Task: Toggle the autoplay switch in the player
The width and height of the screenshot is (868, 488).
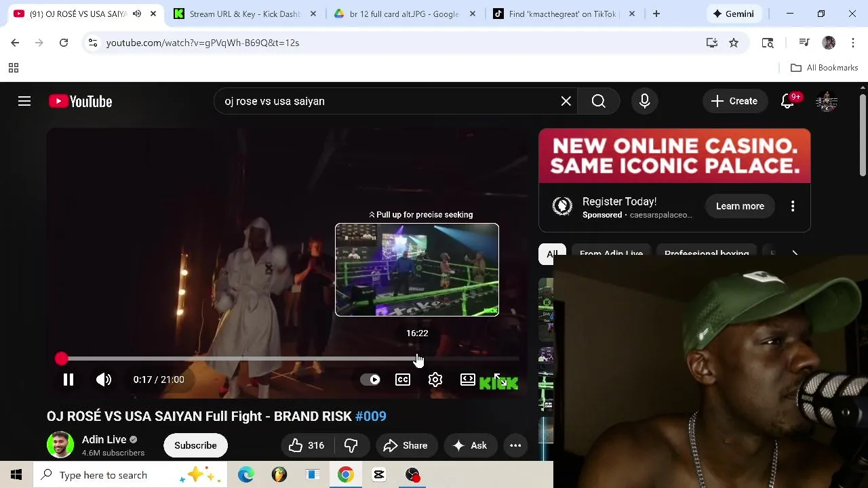Action: coord(370,380)
